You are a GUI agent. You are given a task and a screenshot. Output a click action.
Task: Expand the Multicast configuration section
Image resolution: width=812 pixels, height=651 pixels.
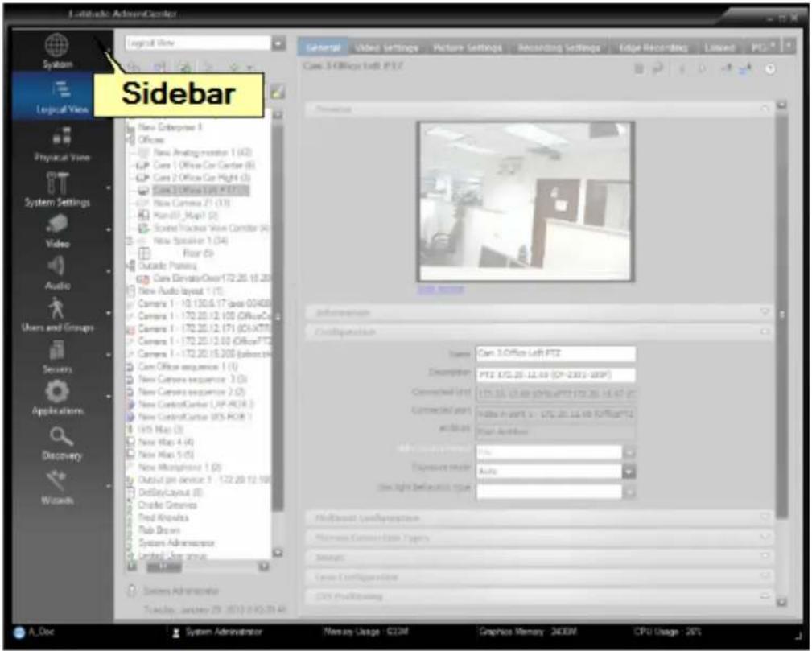[x=765, y=517]
